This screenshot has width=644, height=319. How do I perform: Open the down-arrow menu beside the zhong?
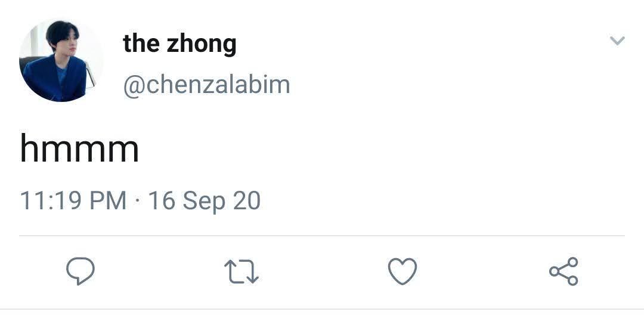(617, 40)
